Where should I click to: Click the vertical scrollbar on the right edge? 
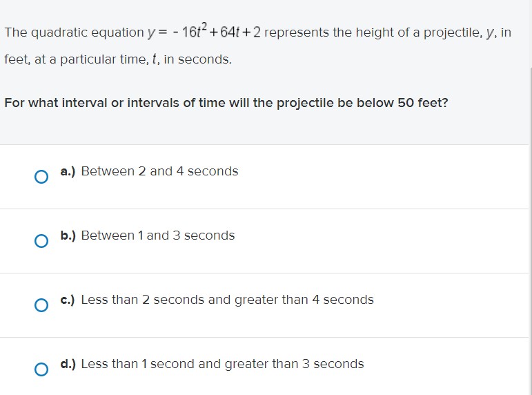tap(531, 231)
